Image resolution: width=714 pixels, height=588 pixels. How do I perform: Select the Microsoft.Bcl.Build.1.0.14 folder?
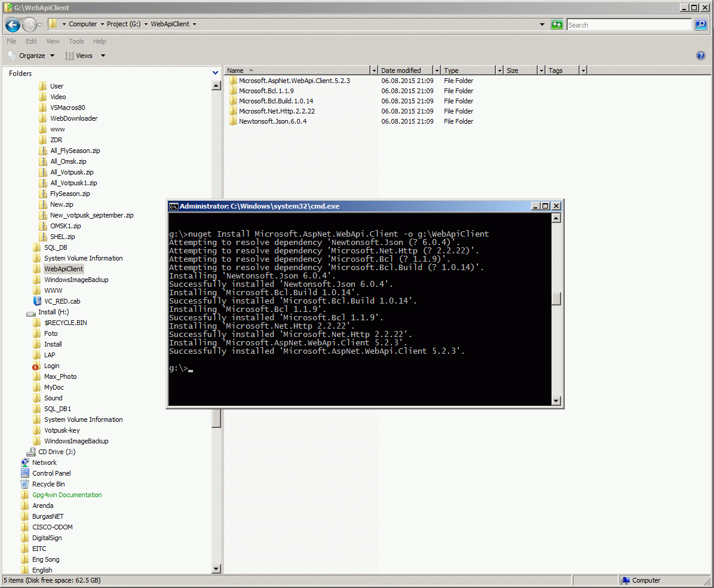(x=276, y=101)
